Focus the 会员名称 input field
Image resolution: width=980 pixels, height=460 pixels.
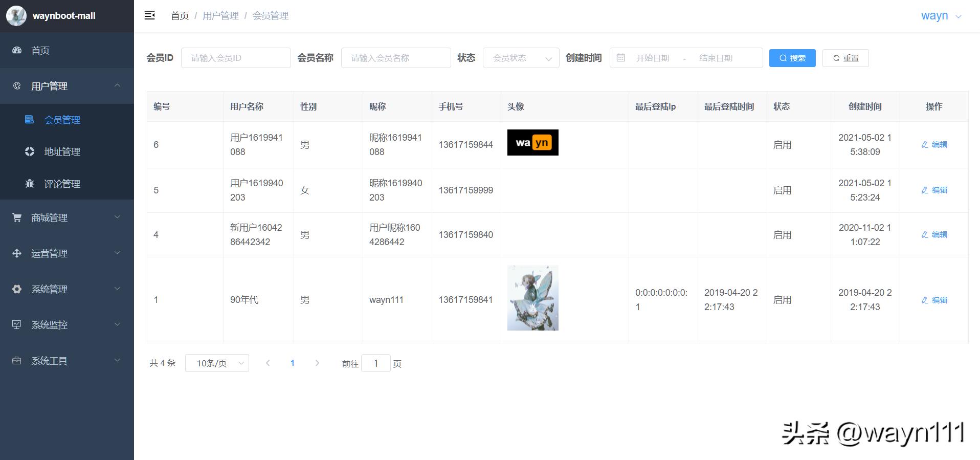click(396, 58)
